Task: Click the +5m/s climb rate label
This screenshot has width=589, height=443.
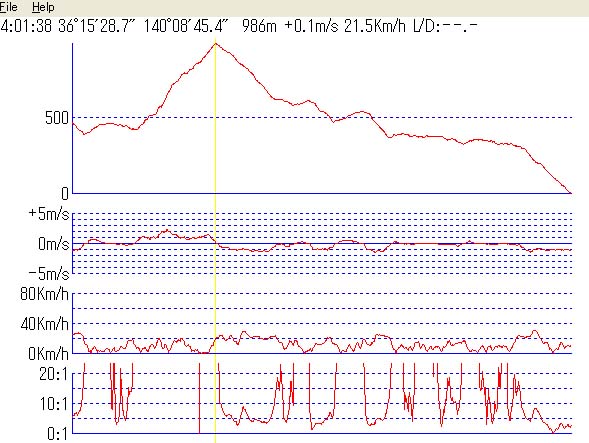Action: [x=49, y=213]
